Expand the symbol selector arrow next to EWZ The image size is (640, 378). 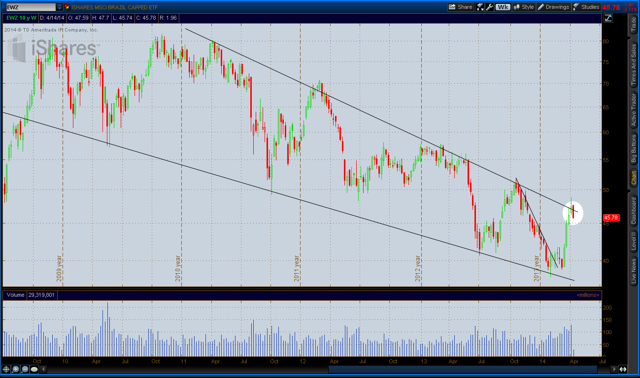click(x=60, y=7)
